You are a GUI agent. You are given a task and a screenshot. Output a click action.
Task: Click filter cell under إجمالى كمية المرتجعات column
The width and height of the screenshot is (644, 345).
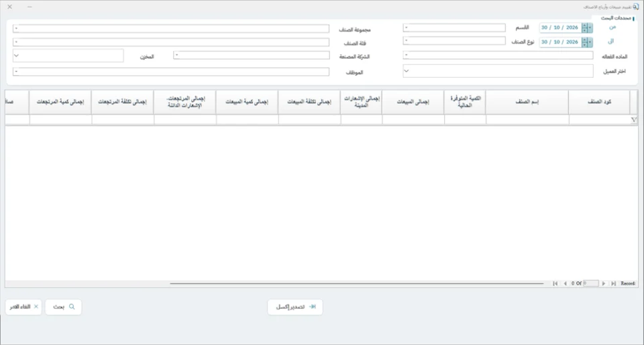tap(60, 120)
